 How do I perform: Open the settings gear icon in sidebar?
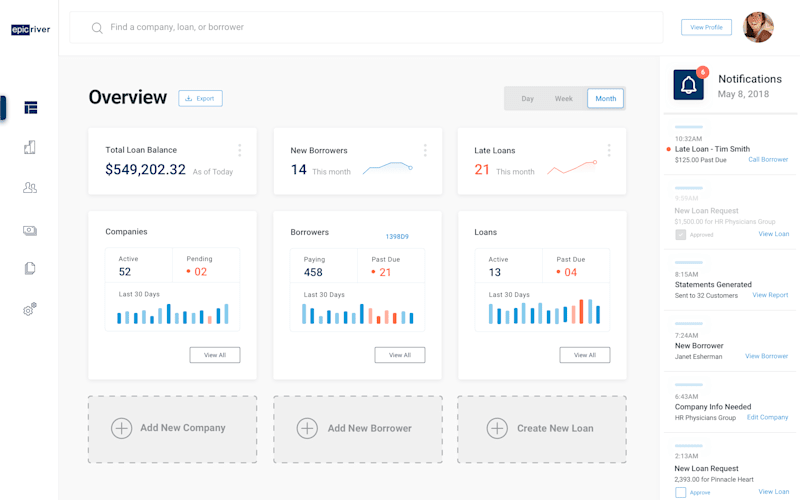[x=30, y=309]
